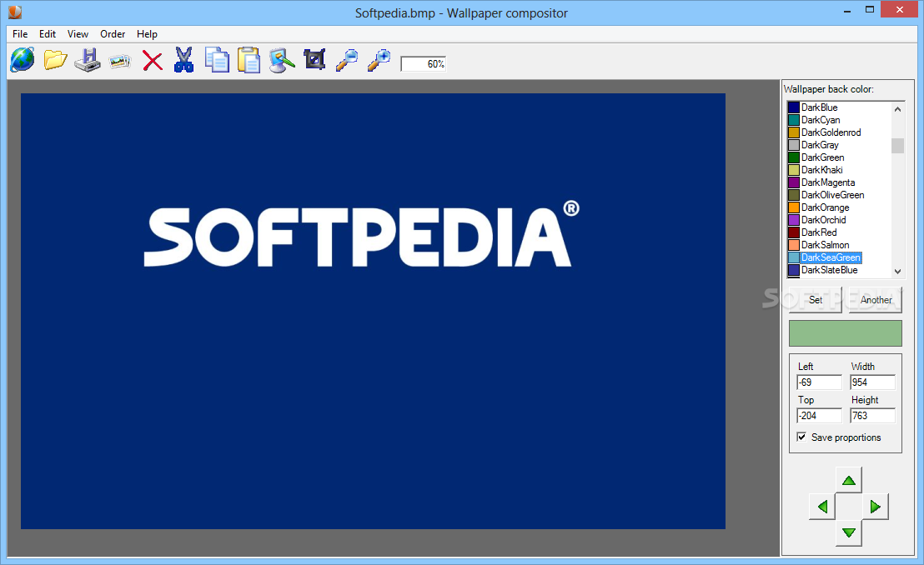Click the green left arrow button

822,507
